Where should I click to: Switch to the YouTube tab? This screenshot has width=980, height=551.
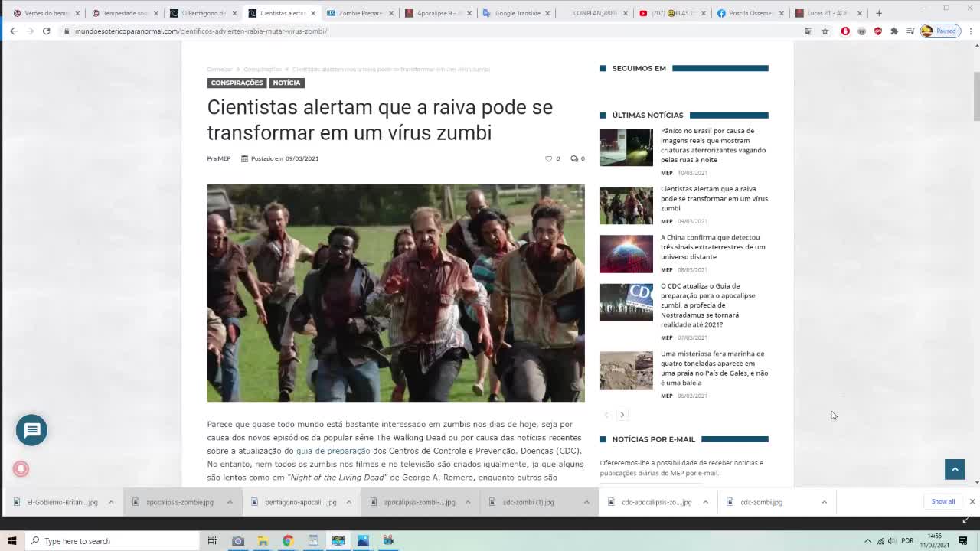[673, 13]
